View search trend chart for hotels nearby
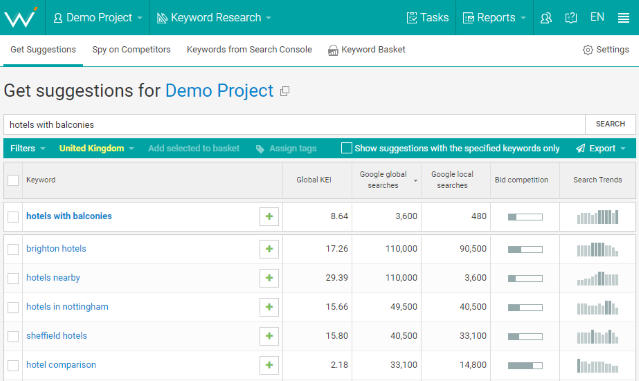This screenshot has width=639, height=381. pyautogui.click(x=597, y=278)
